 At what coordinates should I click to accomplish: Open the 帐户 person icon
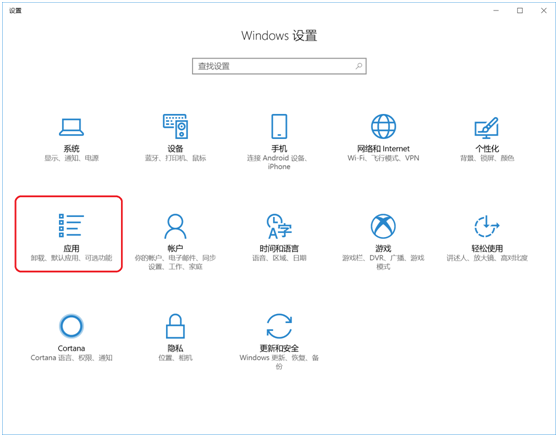point(175,226)
